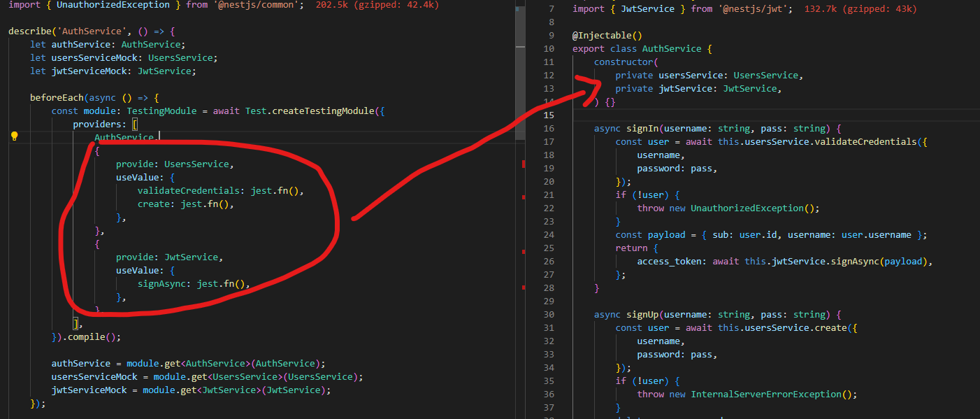Click 'let jwtServiceMock: JwtService;' declaration
Screen dimensions: 980x419
click(x=113, y=71)
